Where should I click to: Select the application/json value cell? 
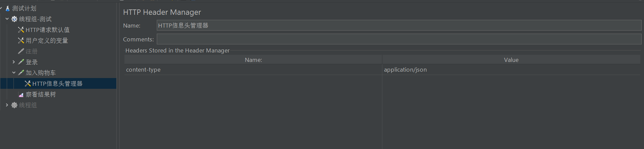coord(511,70)
